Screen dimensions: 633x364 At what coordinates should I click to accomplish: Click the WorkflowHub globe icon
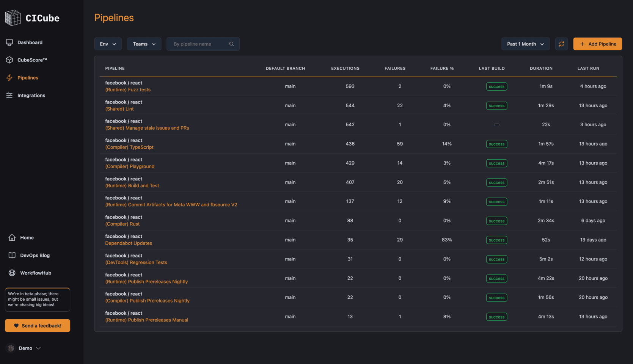click(x=12, y=273)
